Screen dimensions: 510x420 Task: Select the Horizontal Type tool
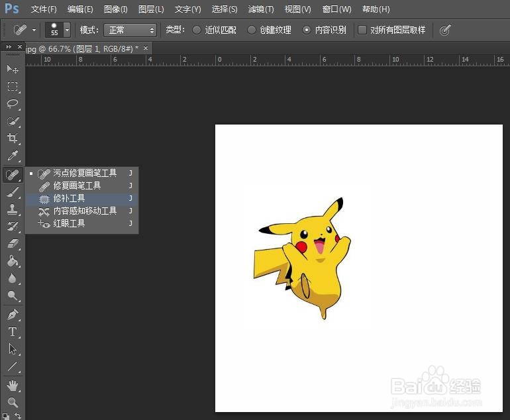(13, 332)
